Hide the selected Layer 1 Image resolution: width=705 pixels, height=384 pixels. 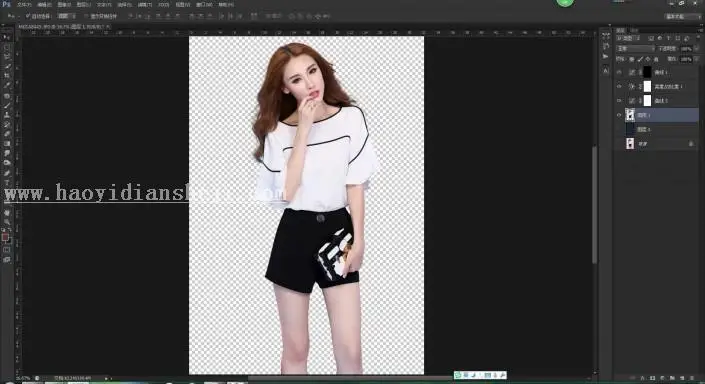click(x=619, y=115)
